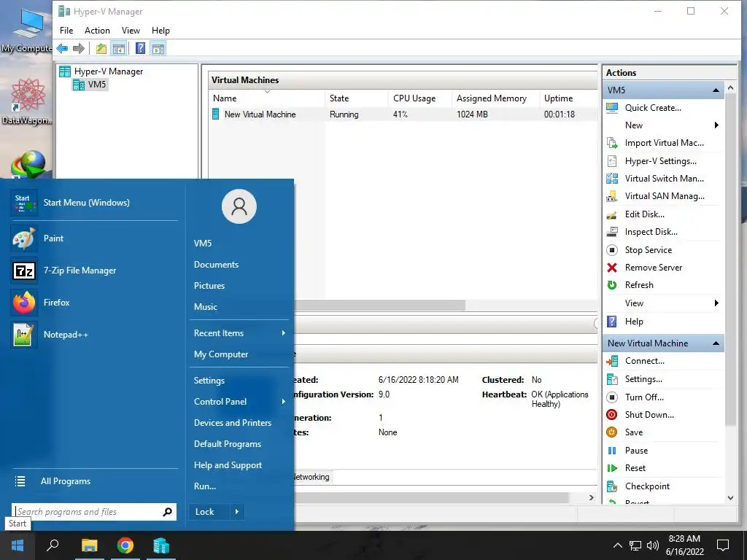Collapse the VM5 actions section
The height and width of the screenshot is (560, 747).
(716, 90)
